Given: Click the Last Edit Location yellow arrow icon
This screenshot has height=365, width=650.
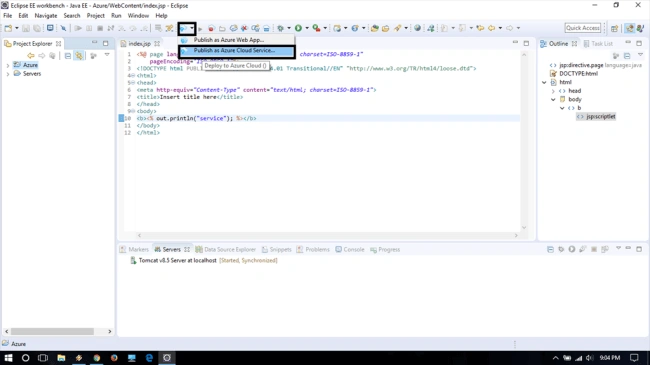Looking at the screenshot, I should [x=480, y=28].
